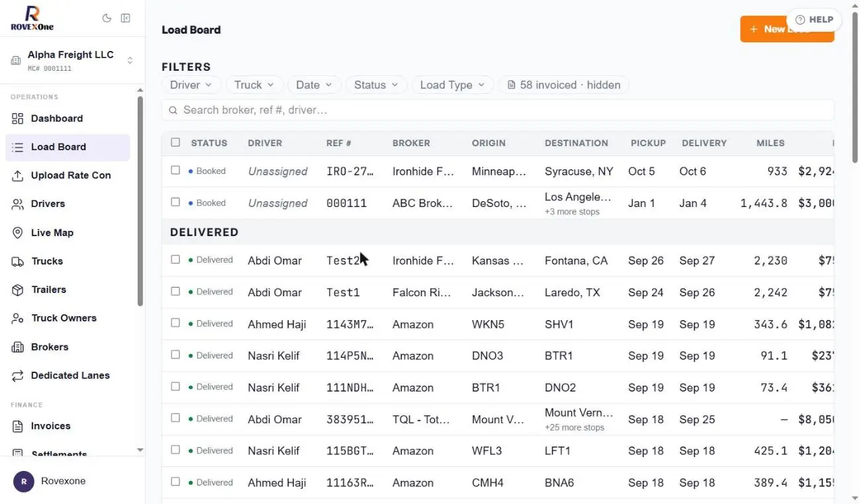This screenshot has width=860, height=504.
Task: Open the HELP button
Action: [x=814, y=20]
